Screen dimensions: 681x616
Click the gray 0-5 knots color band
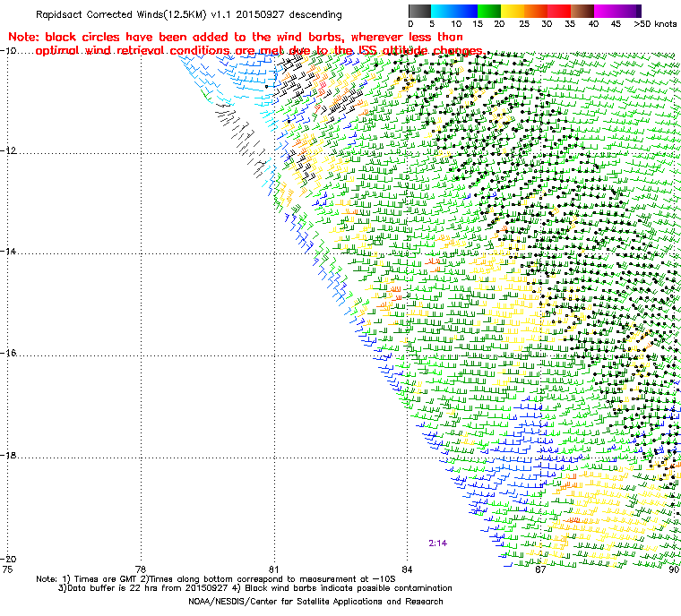[x=419, y=11]
